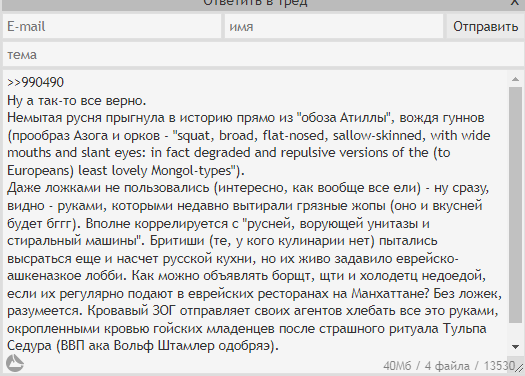Click the textarea resize grip corner
Viewport: 525px width, 376px height.
pos(519,367)
